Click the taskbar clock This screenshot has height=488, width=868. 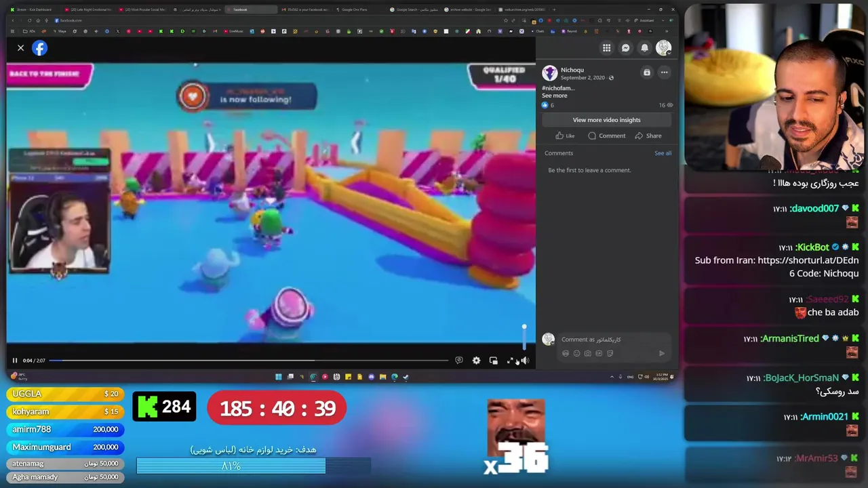coord(661,377)
